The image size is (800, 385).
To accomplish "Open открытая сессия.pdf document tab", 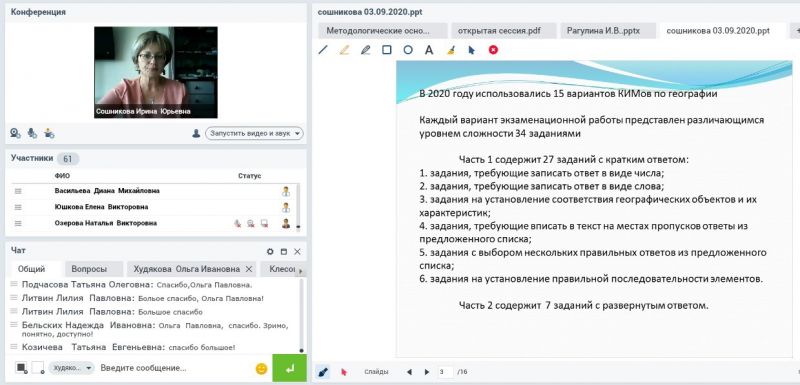I will pyautogui.click(x=499, y=31).
